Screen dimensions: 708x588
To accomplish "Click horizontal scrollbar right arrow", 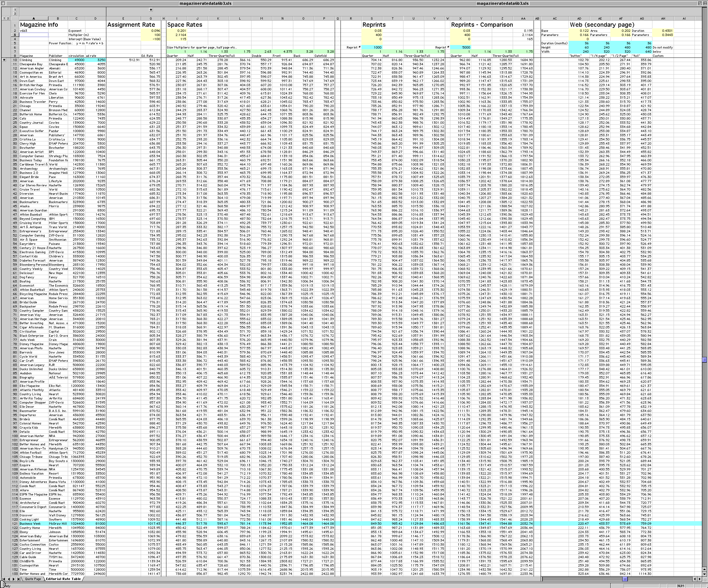I will [x=700, y=579].
